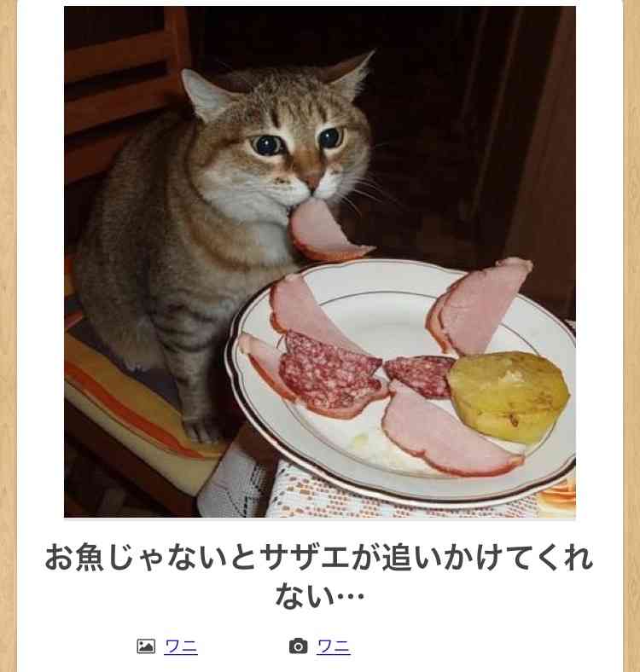Click the wooden border on right edge
Screen dimensions: 640x672
click(x=631, y=336)
